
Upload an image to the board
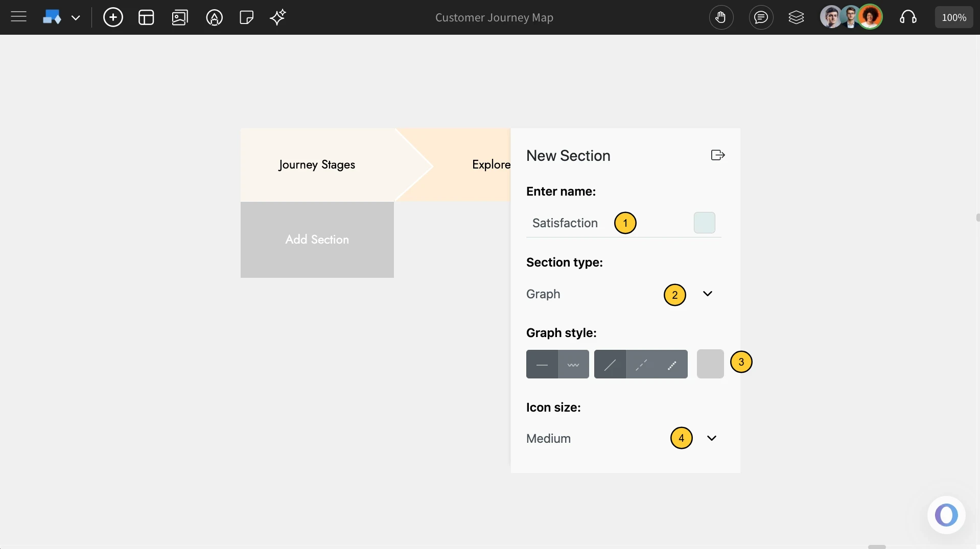[x=180, y=17]
